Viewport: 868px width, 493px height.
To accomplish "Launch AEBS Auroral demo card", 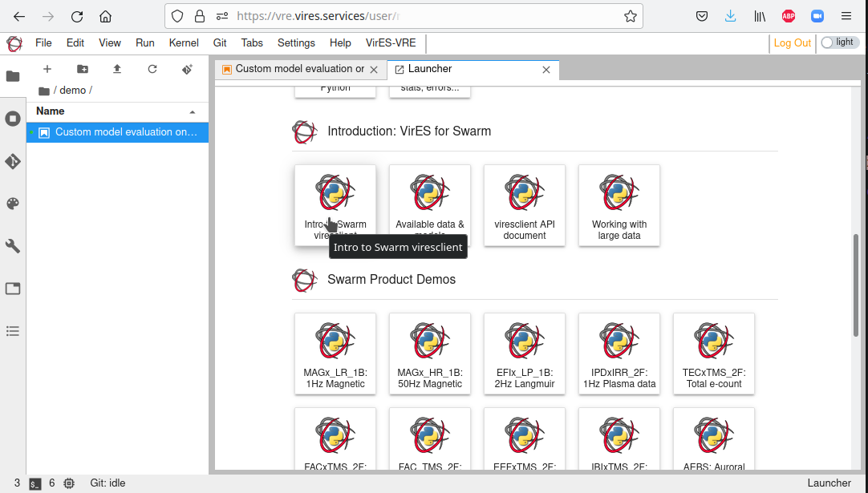I will [714, 439].
